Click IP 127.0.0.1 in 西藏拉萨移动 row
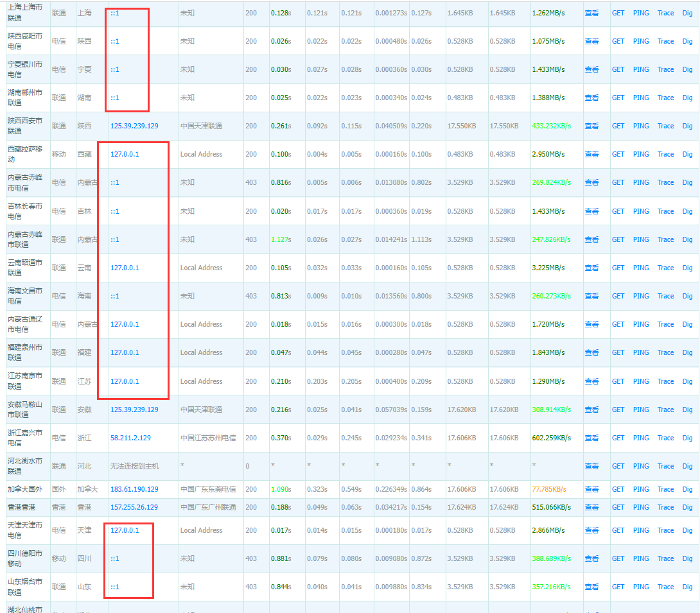700x613 pixels. coord(125,154)
